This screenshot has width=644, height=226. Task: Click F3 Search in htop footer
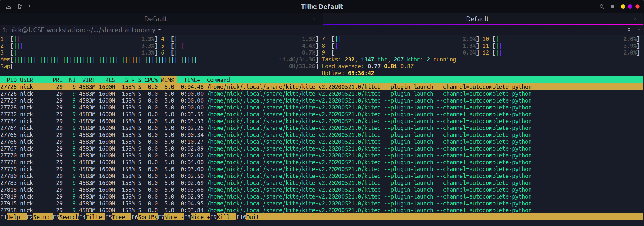(66, 217)
